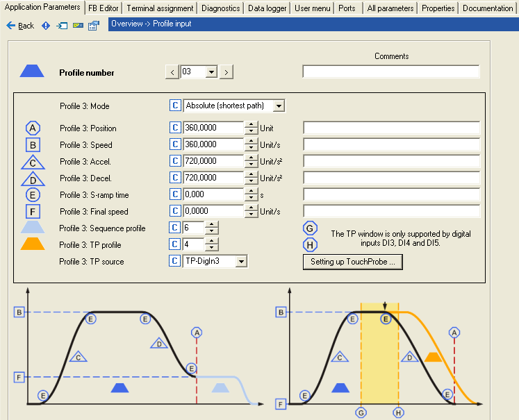Click the C icon beside TP source

176,261
